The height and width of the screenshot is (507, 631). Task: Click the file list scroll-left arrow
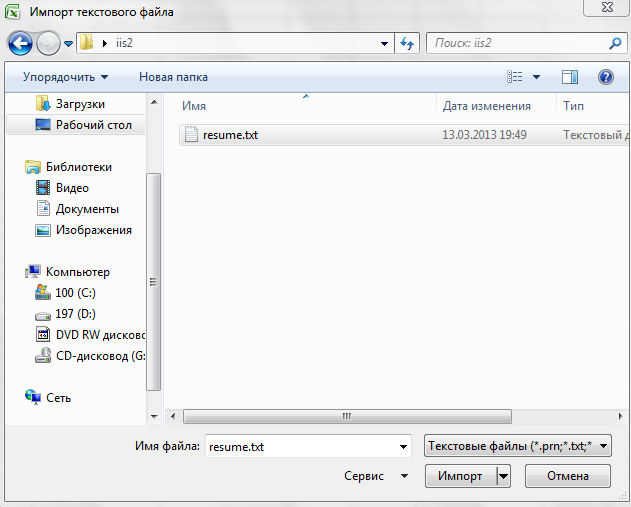click(173, 416)
